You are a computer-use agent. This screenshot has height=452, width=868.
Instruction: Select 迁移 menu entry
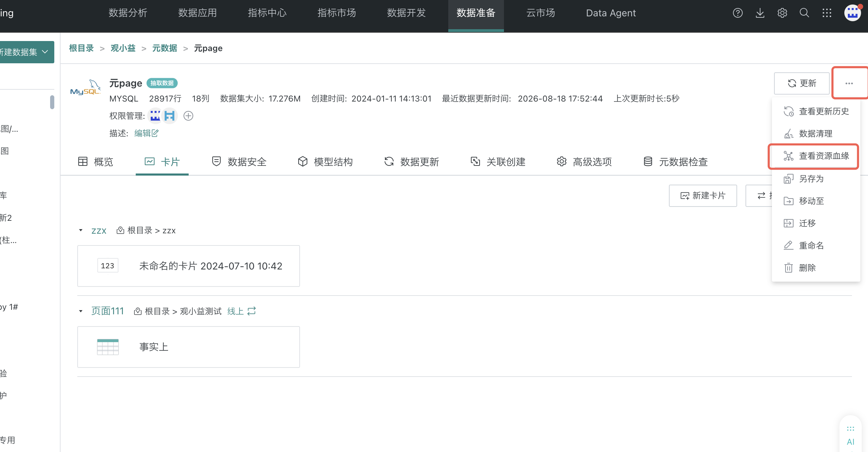(x=815, y=223)
